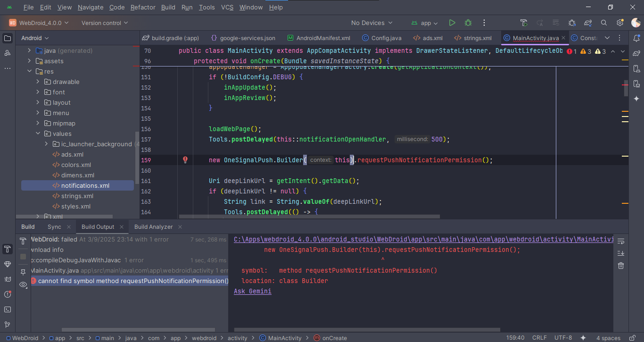Attach debugger to Android process
Image resolution: width=644 pixels, height=342 pixels.
572,23
